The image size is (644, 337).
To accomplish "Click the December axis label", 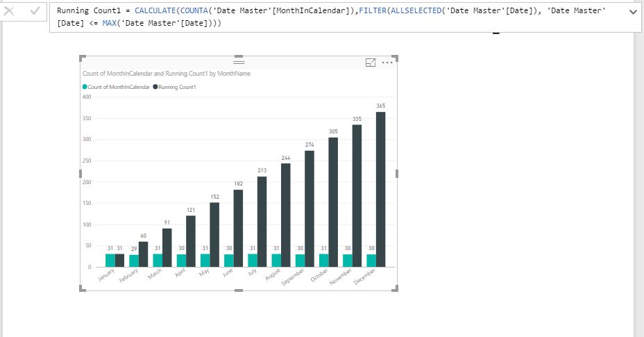I will coord(364,277).
